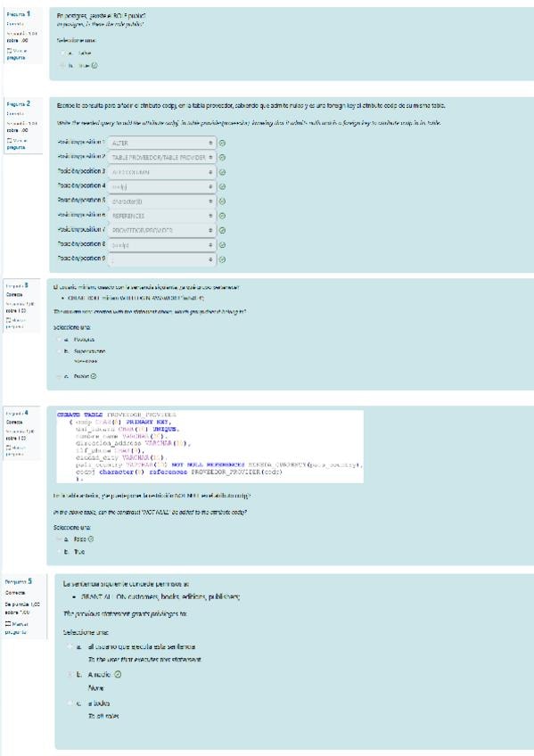
Task: Open position 1 dropdown showing ALTER
Action: [x=162, y=144]
